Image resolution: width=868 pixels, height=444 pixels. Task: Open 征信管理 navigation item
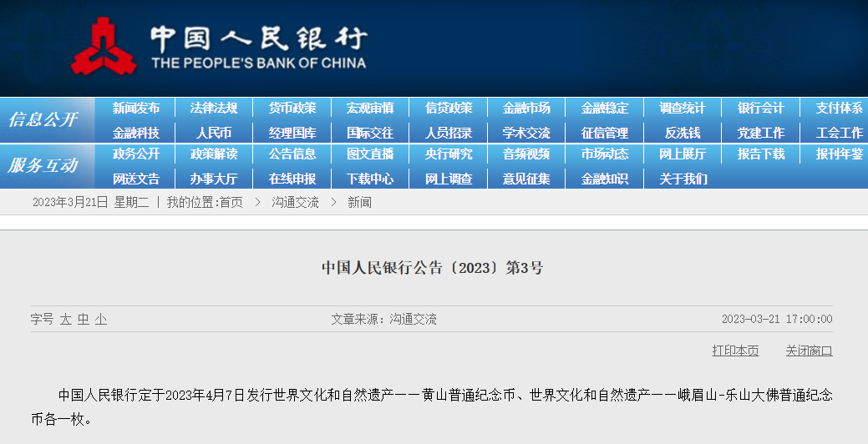[605, 133]
